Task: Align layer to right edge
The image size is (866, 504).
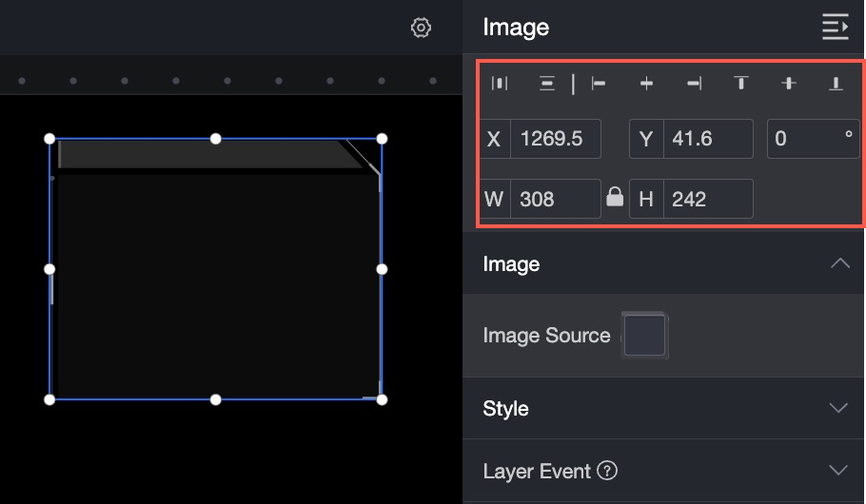Action: coord(695,84)
